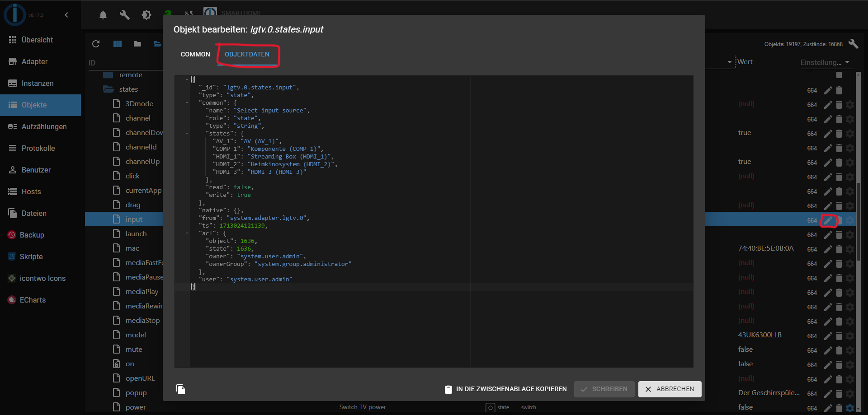Open the notifications bell in top bar
Image resolution: width=868 pixels, height=415 pixels.
103,15
